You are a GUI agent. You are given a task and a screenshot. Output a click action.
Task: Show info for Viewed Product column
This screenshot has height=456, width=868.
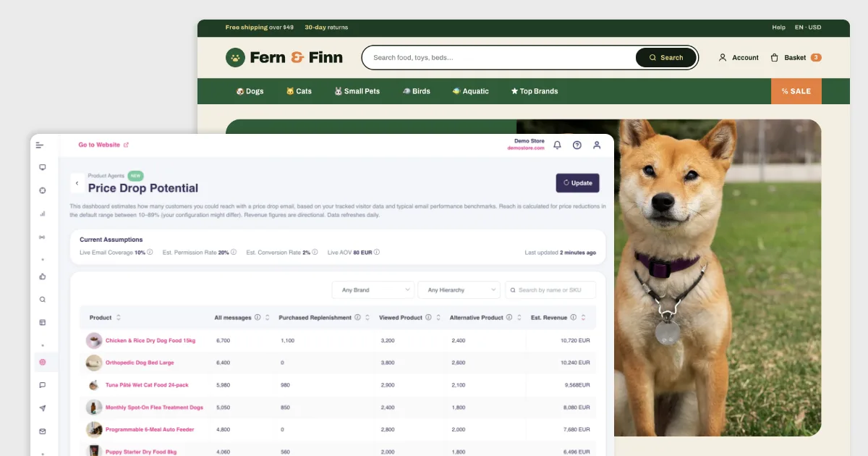pyautogui.click(x=429, y=318)
